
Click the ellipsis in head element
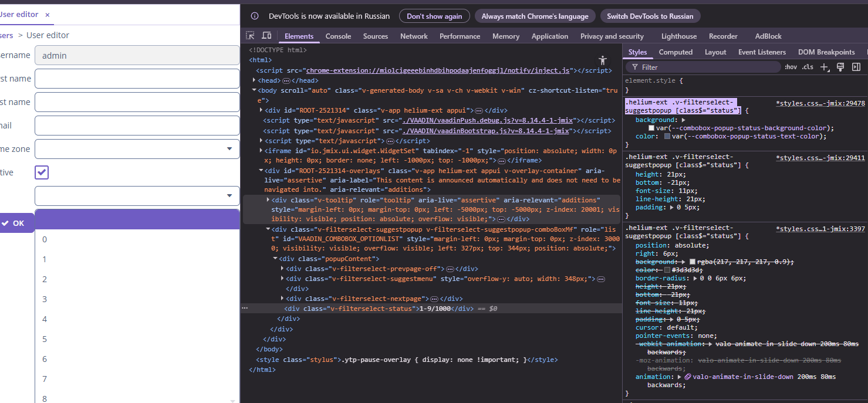286,80
